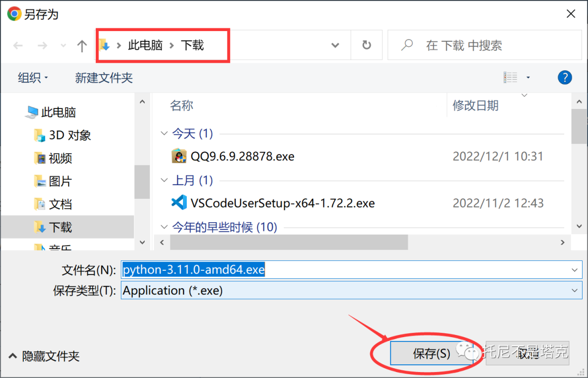Open the 保存类型 Application (*.exe) dropdown

click(351, 290)
